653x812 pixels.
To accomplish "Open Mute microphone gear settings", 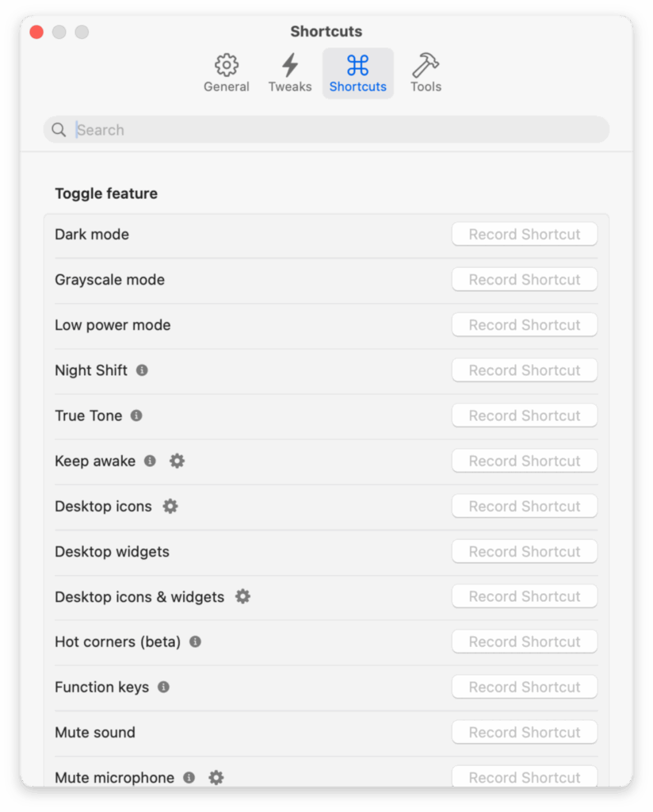I will [216, 778].
